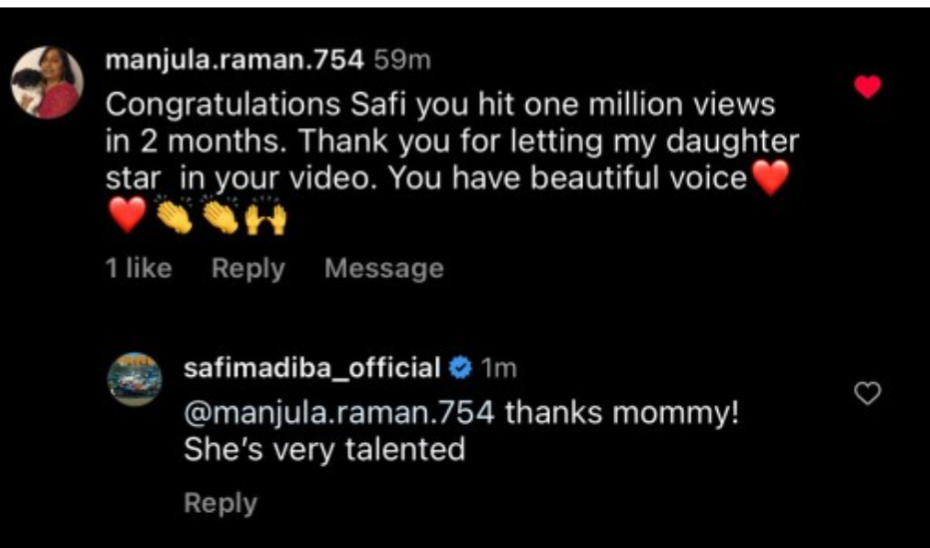
Task: Click the blue verified badge
Action: 461,368
